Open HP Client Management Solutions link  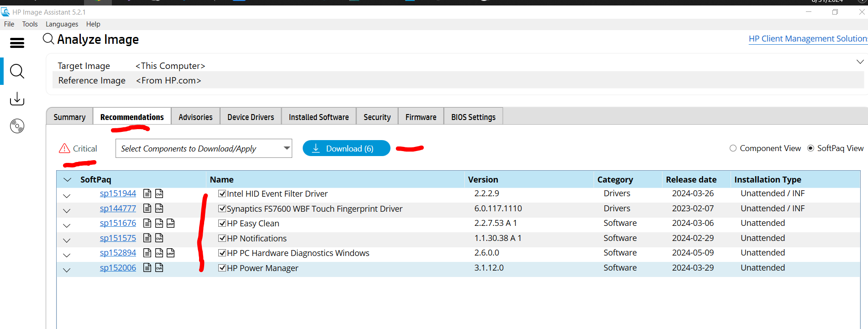coord(808,39)
